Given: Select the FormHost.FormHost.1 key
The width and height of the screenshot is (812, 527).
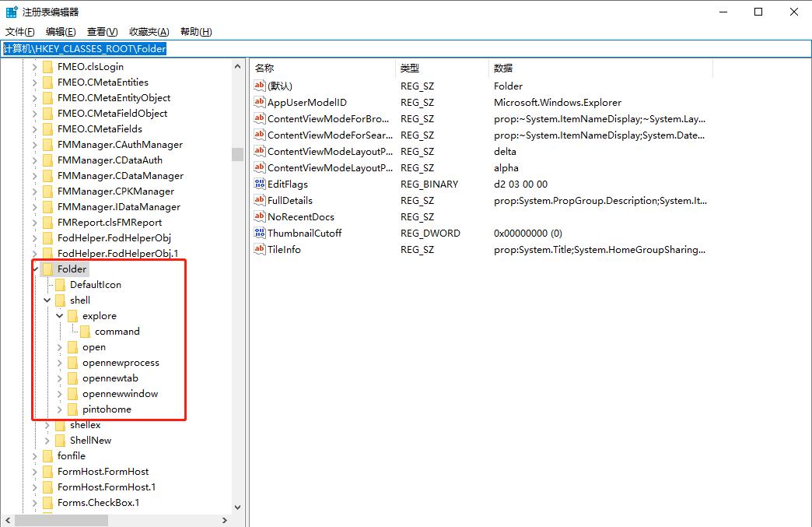Looking at the screenshot, I should click(107, 487).
